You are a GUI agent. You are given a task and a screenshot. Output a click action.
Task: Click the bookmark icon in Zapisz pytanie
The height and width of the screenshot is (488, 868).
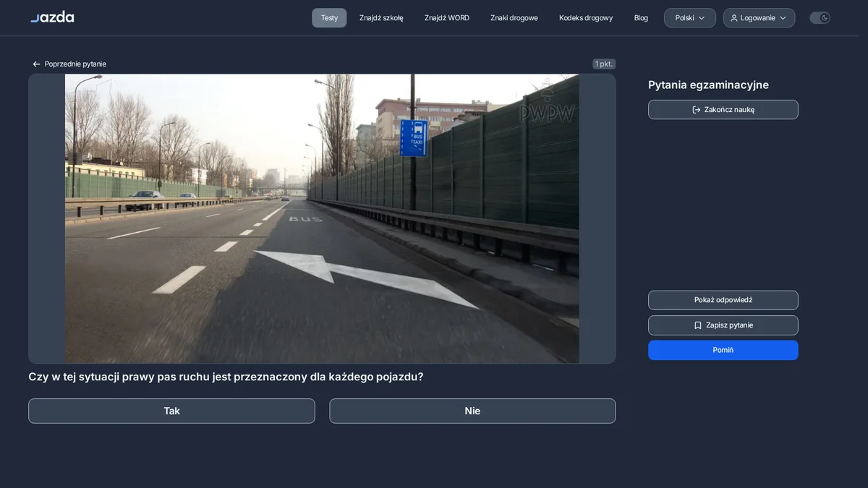coord(698,325)
